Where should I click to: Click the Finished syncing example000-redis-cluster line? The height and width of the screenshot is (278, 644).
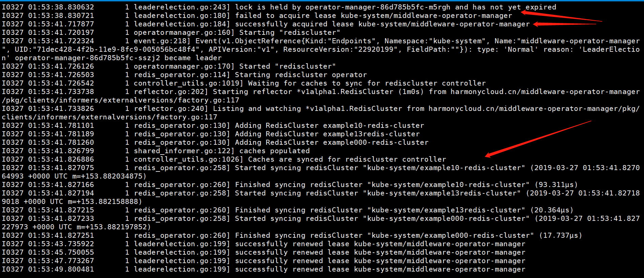[292, 235]
